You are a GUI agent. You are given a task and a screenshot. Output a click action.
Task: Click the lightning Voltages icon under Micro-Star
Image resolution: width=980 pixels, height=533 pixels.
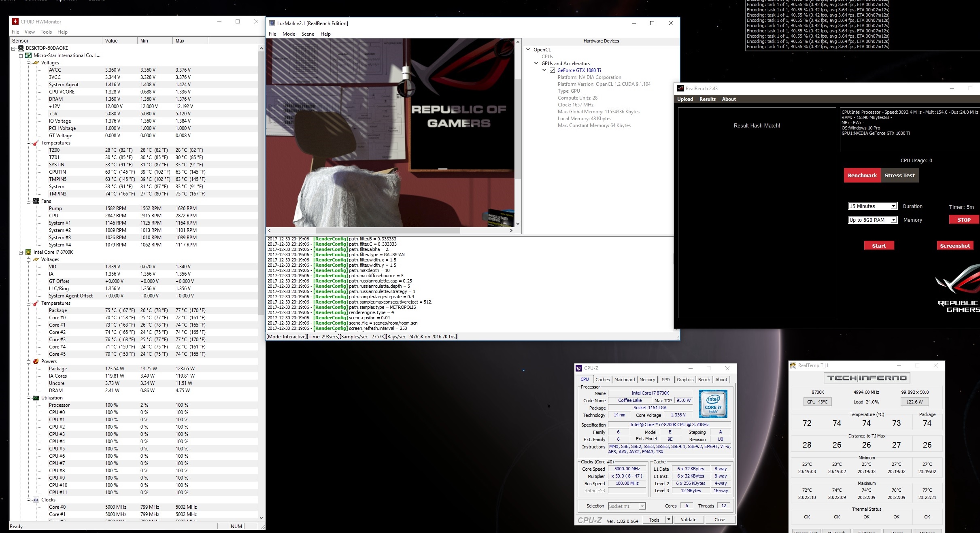click(x=36, y=63)
